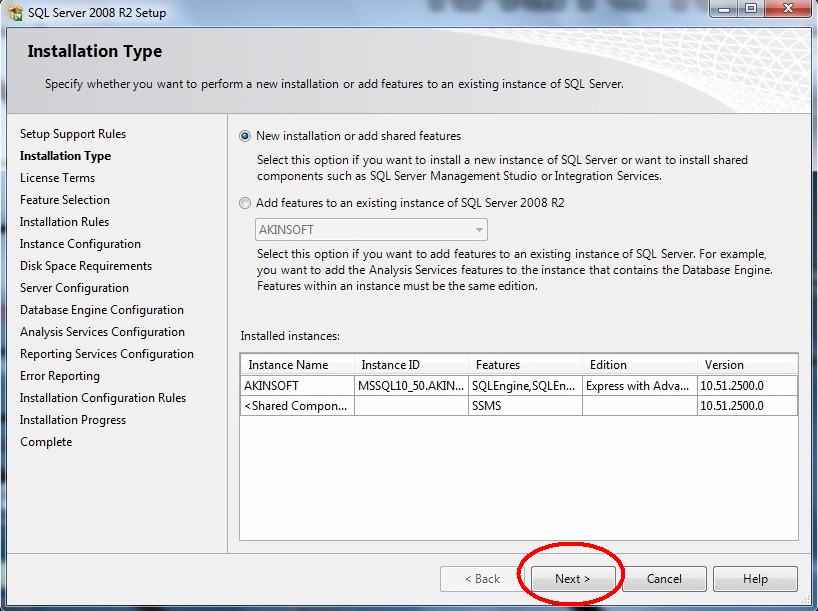The image size is (818, 611).
Task: Click the SQL Server Setup title bar icon
Action: 16,13
